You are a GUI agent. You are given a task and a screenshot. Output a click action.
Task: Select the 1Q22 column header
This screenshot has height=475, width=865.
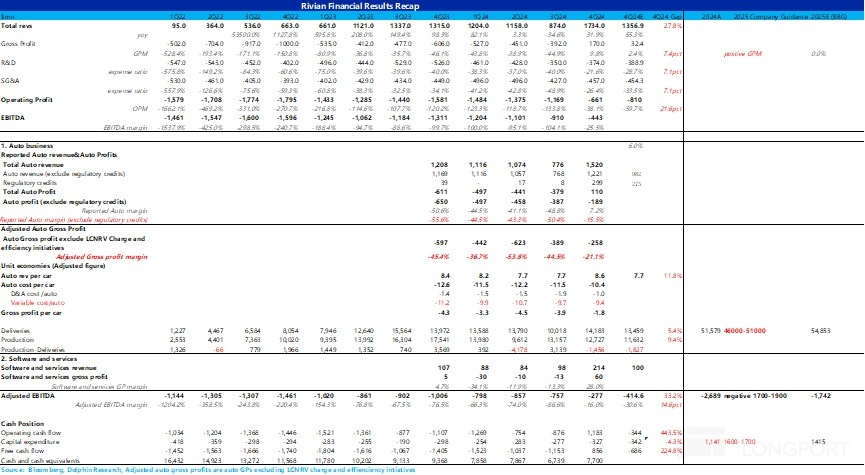[179, 17]
